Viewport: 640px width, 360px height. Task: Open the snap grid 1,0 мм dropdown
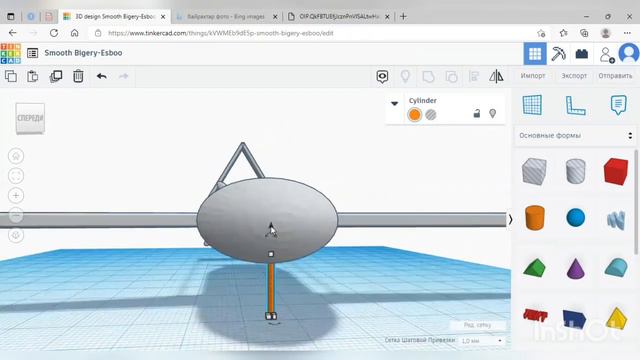tap(482, 340)
